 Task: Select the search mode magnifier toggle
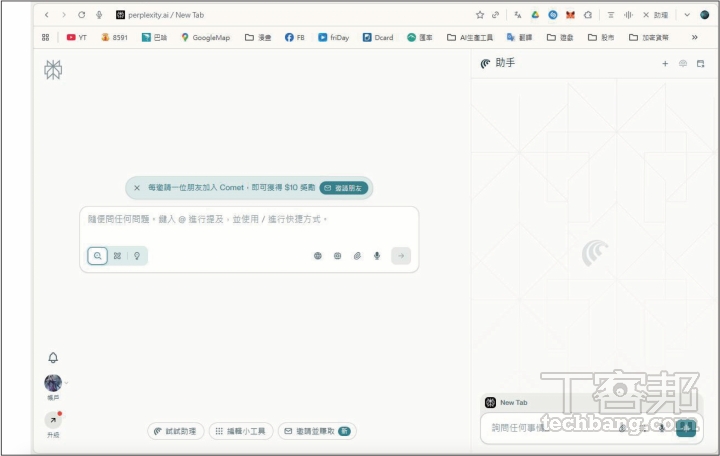click(x=97, y=256)
